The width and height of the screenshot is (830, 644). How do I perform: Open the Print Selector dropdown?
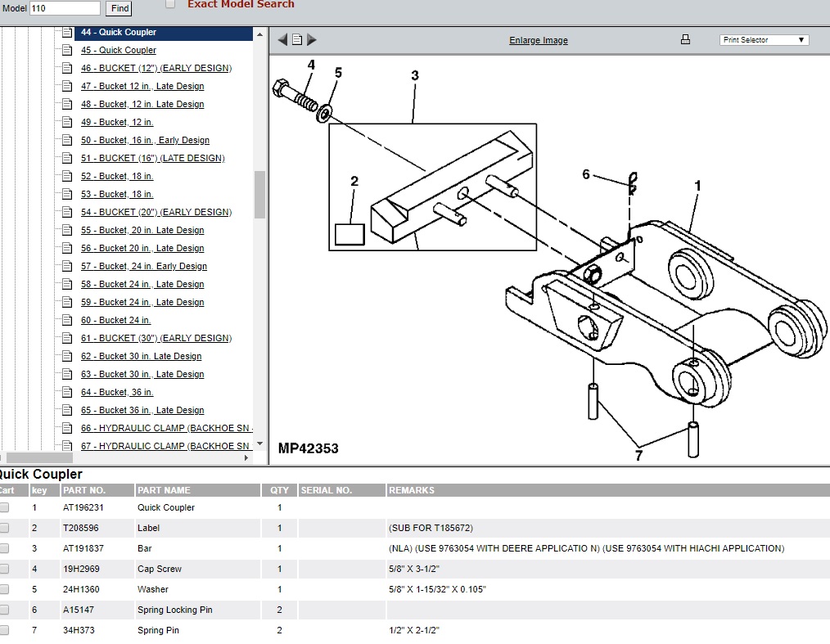tap(765, 39)
